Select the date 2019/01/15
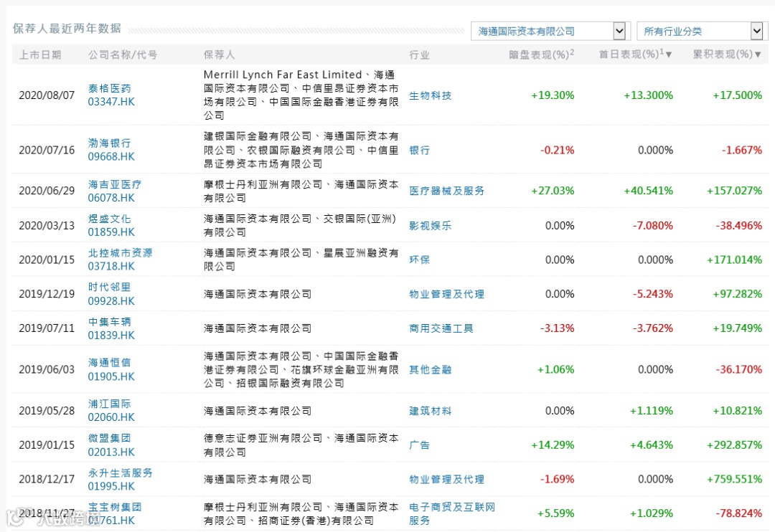The width and height of the screenshot is (775, 532). pyautogui.click(x=47, y=445)
